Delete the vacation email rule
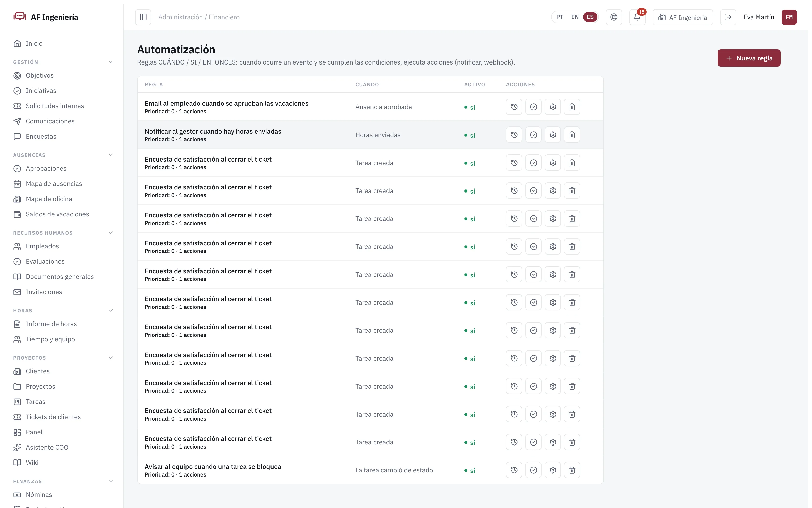The image size is (812, 508). pos(572,107)
